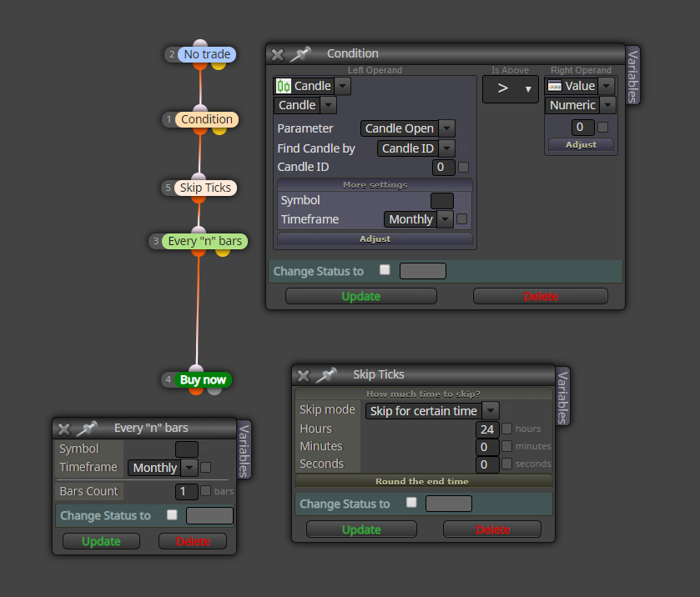
Task: Click the Hours input showing 24
Action: (x=487, y=429)
